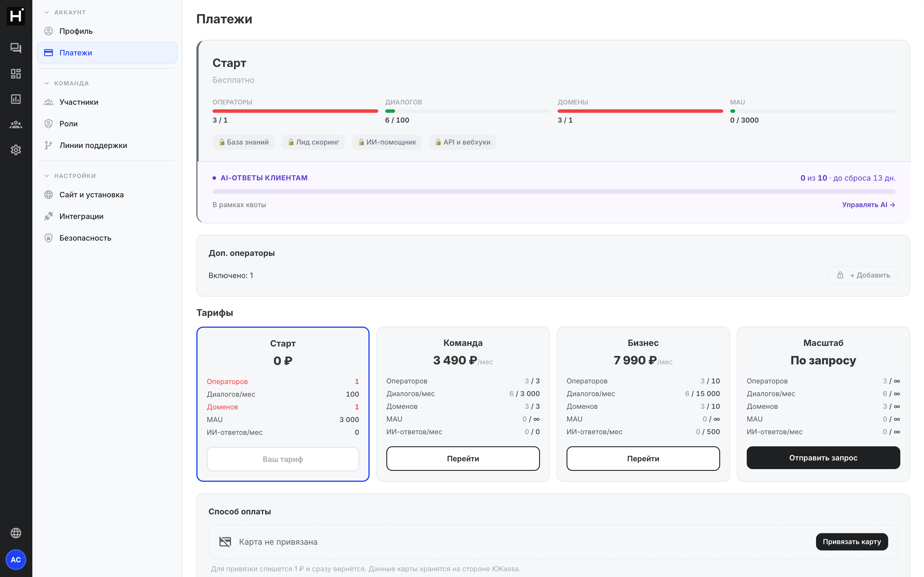Open the dashboard grid icon
Screen dimensions: 924x577
tap(16, 74)
